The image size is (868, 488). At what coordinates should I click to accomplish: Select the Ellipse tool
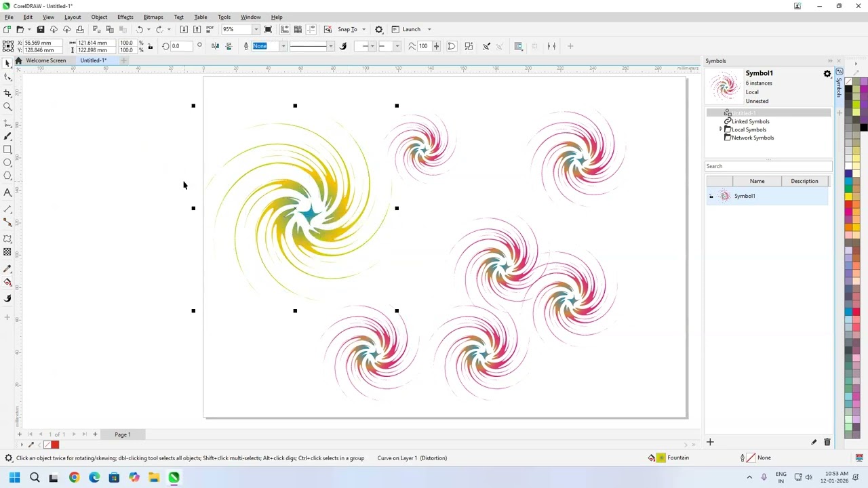pos(7,163)
